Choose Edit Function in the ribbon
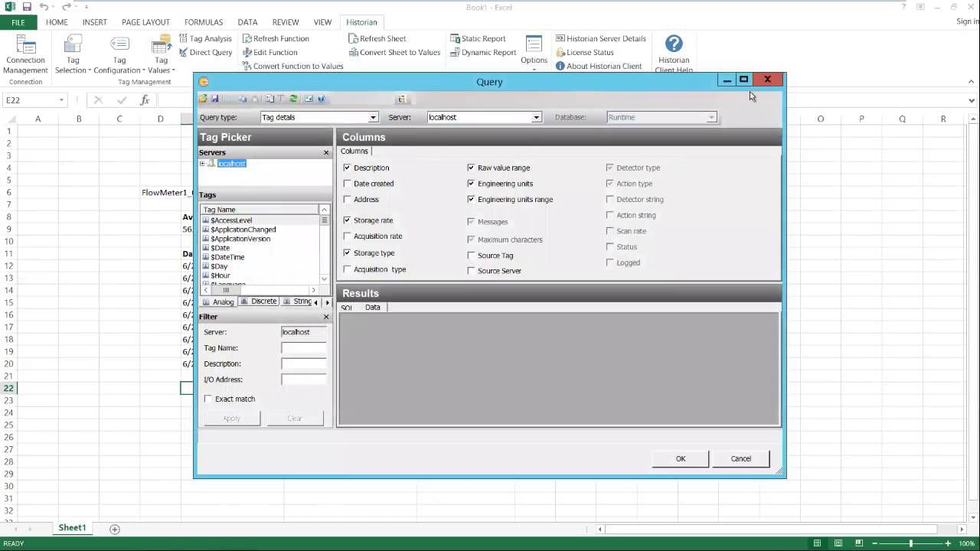The image size is (980, 551). [269, 52]
